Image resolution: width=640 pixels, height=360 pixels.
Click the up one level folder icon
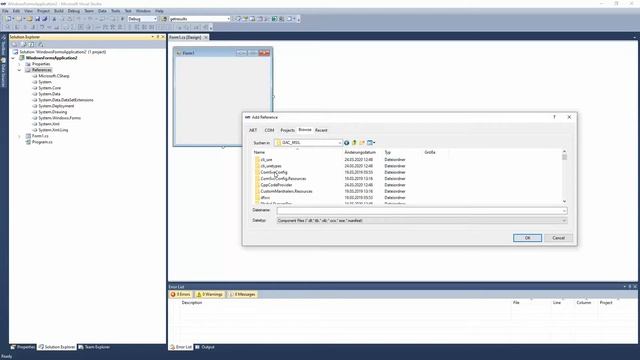point(354,143)
